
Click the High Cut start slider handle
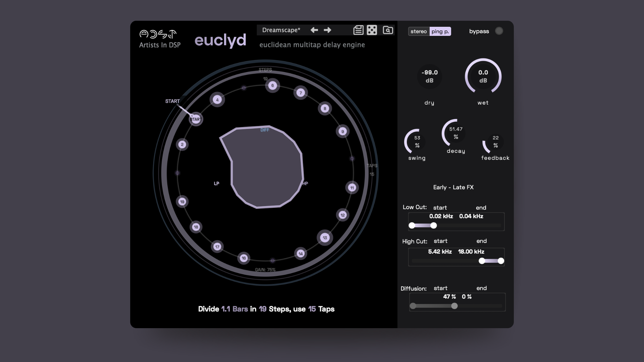(x=482, y=261)
